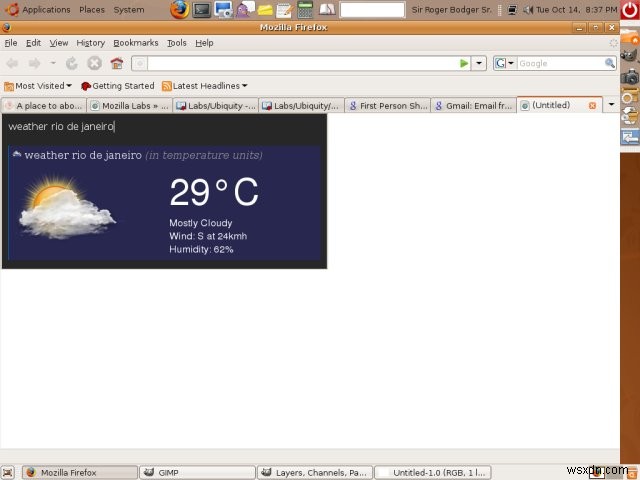Open the Pidgin messenger launcher icon
The height and width of the screenshot is (480, 640).
click(244, 10)
